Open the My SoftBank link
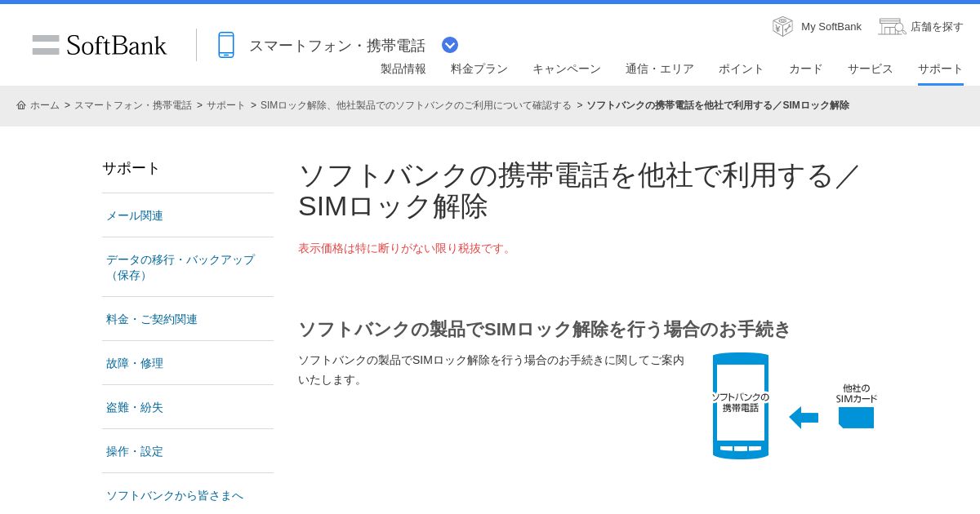Screen dimensions: 980x514 (831, 27)
